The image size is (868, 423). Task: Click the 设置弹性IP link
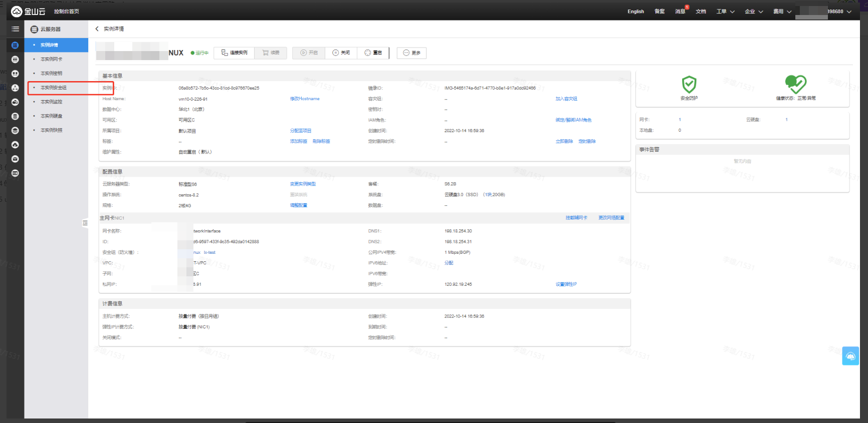[x=566, y=284]
